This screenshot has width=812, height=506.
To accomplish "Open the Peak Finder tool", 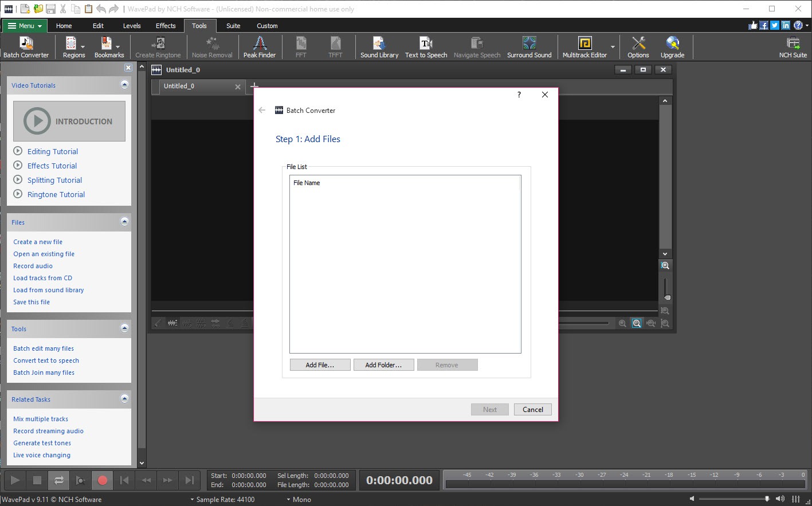I will pyautogui.click(x=259, y=47).
